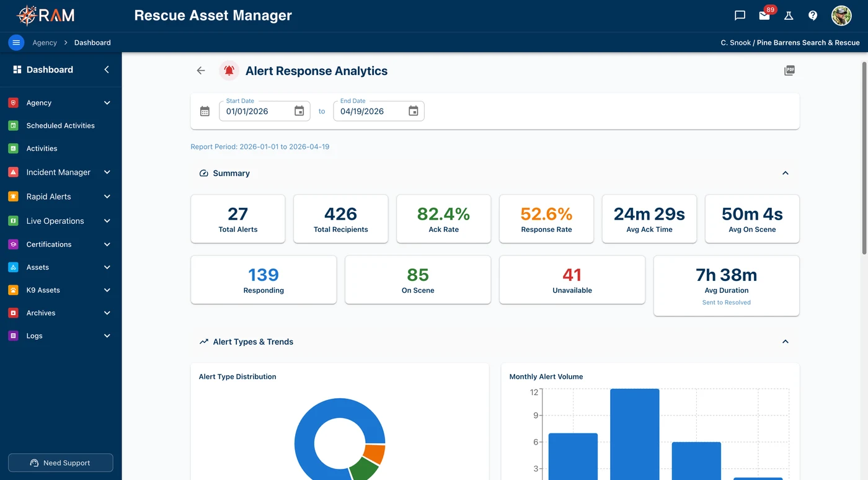Click the Certifications graduation icon
This screenshot has height=480, width=868.
(x=13, y=244)
